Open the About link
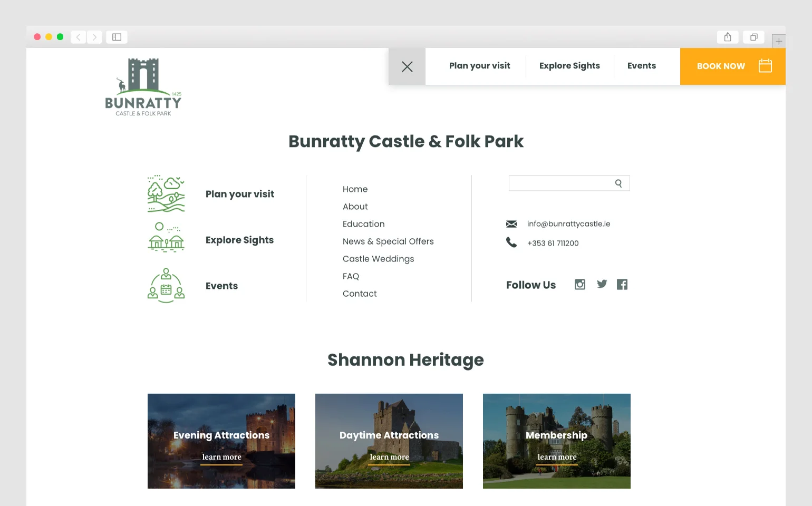The height and width of the screenshot is (506, 812). (x=355, y=207)
